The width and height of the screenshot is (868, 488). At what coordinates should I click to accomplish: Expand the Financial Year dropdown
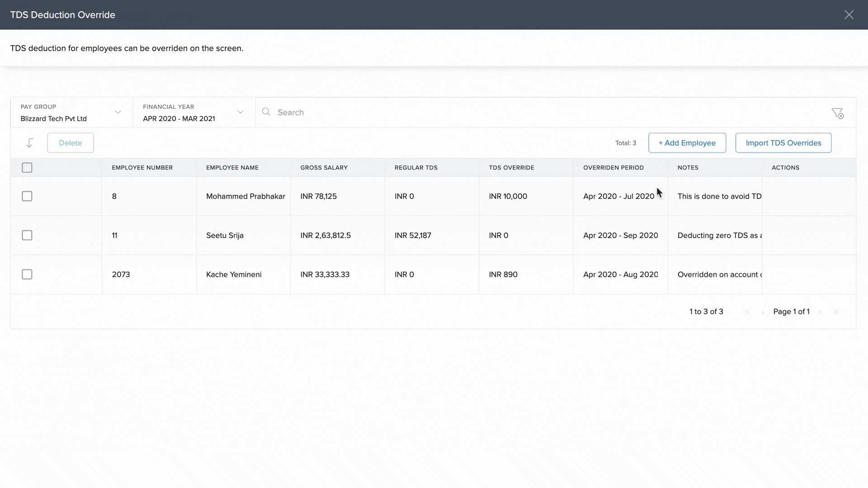click(x=194, y=113)
